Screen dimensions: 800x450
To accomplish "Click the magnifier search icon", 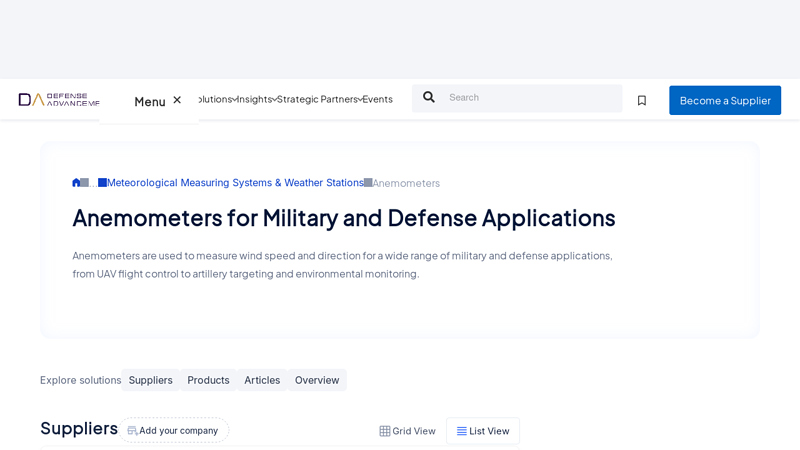I will click(429, 97).
